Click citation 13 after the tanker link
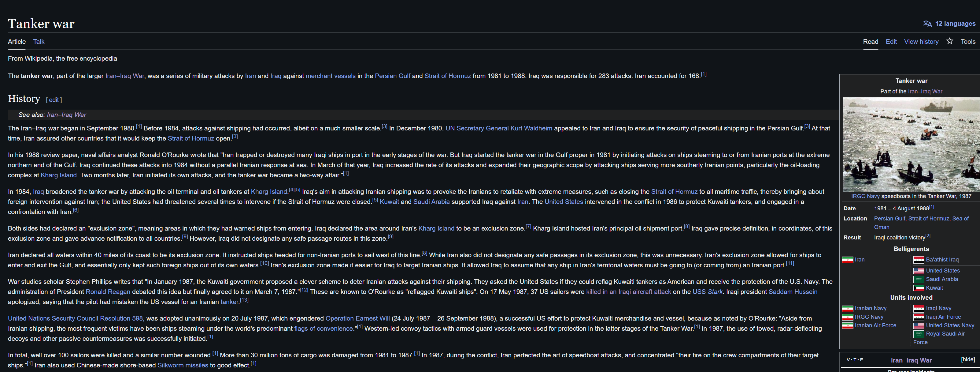This screenshot has height=372, width=980. tap(244, 300)
